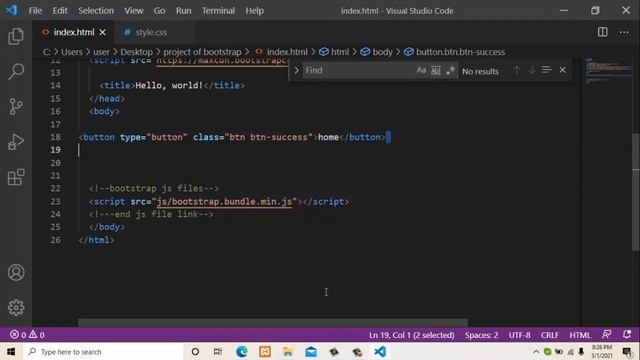Click the Desktop breadcrumb
This screenshot has width=640, height=360.
pyautogui.click(x=136, y=52)
